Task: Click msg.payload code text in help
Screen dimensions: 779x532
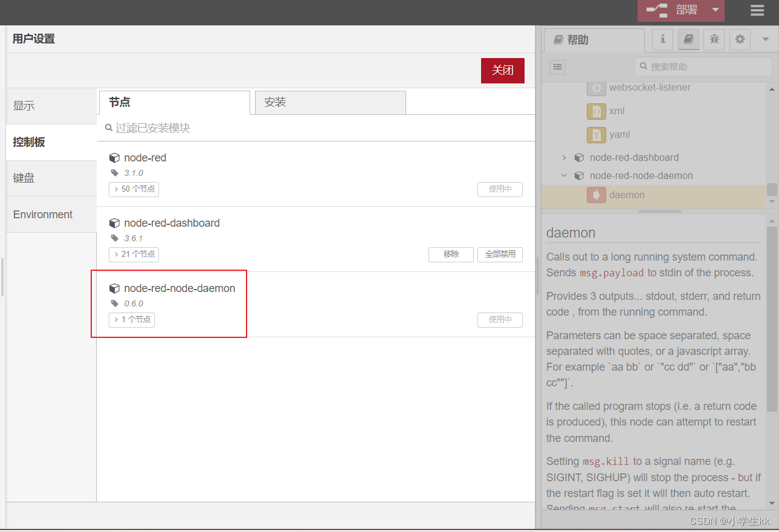Action: (x=612, y=273)
